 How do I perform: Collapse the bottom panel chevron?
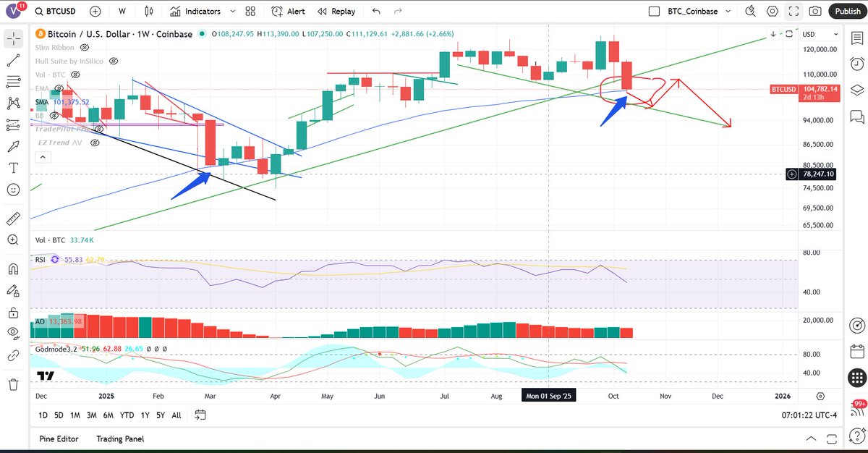pyautogui.click(x=812, y=439)
